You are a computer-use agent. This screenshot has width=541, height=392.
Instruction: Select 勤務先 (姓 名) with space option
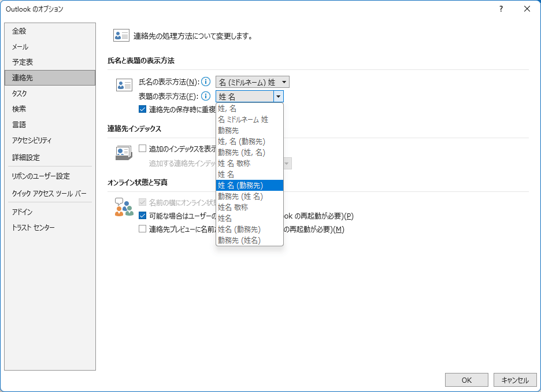click(x=250, y=197)
